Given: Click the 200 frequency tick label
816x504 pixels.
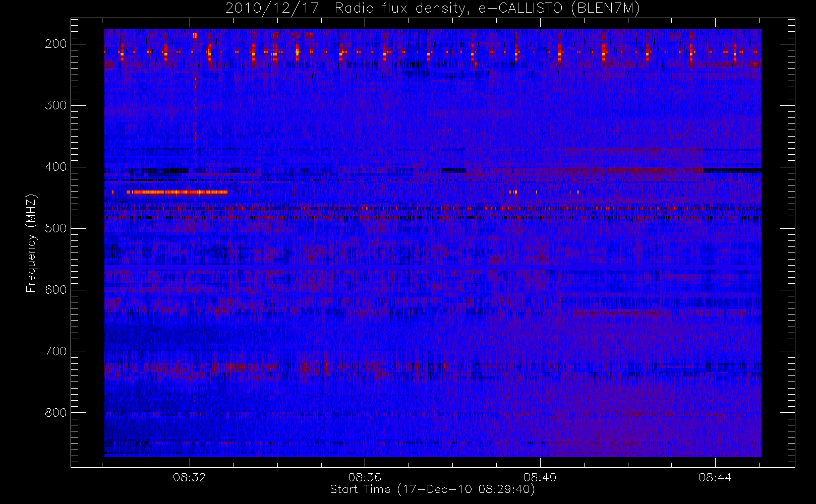Looking at the screenshot, I should (55, 44).
